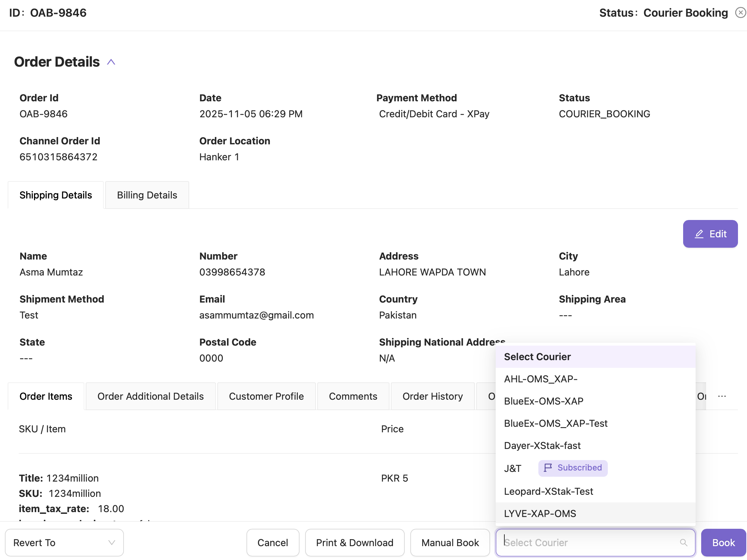
Task: Click the search icon in Select Courier field
Action: [683, 543]
